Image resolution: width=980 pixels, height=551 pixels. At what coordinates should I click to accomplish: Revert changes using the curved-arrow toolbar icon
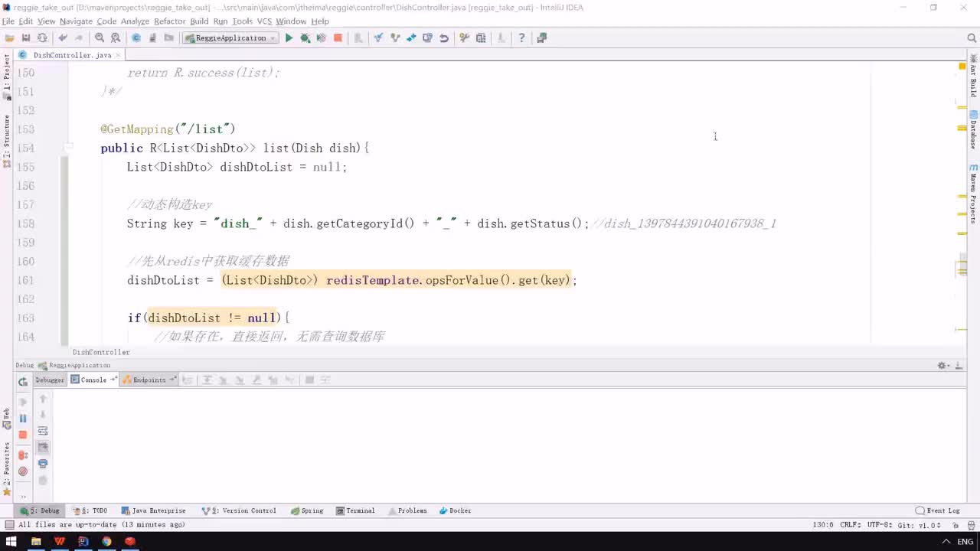pyautogui.click(x=444, y=37)
